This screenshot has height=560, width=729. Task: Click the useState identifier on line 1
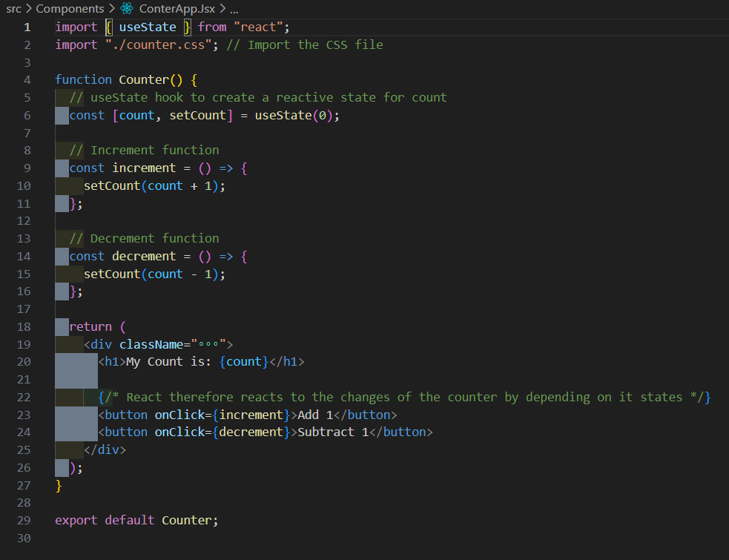(x=148, y=27)
